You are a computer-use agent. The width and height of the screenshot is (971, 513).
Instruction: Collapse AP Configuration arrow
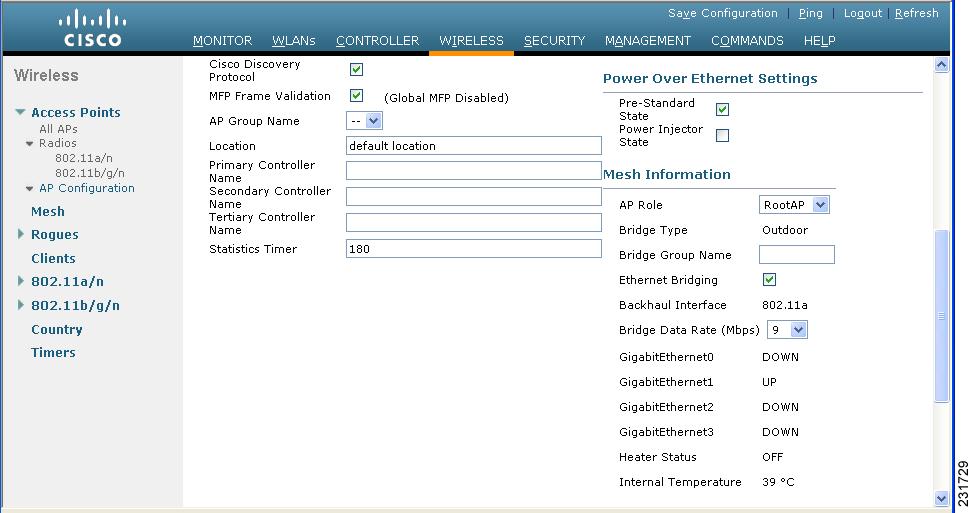(30, 188)
